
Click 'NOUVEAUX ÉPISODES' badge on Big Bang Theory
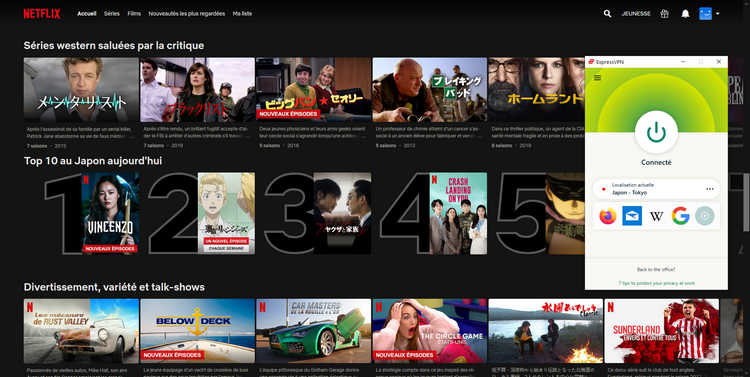pos(288,114)
